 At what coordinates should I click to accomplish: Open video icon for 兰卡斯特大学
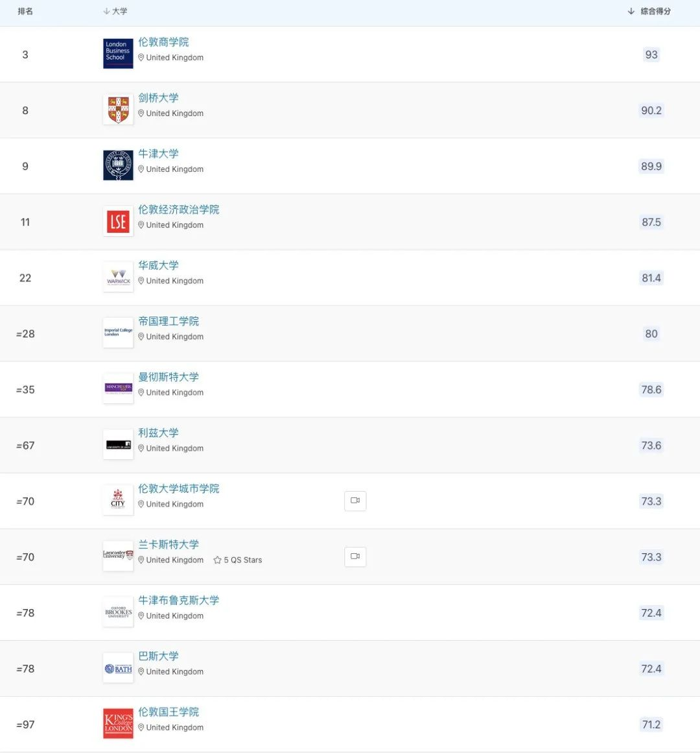pos(355,556)
